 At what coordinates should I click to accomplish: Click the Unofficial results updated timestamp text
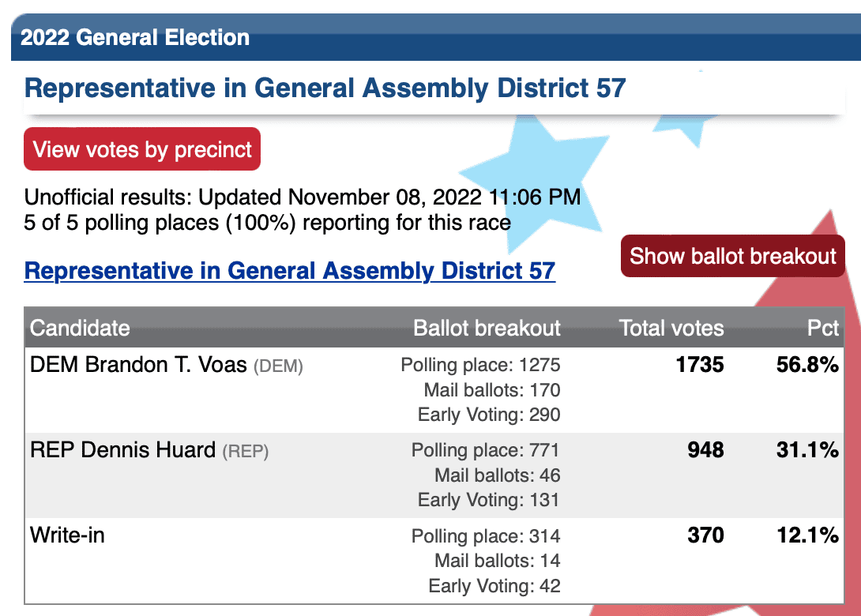(302, 197)
